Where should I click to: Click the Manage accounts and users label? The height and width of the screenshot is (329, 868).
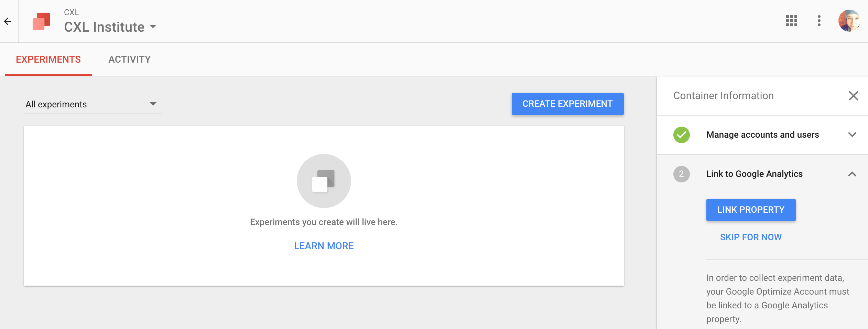pyautogui.click(x=762, y=135)
